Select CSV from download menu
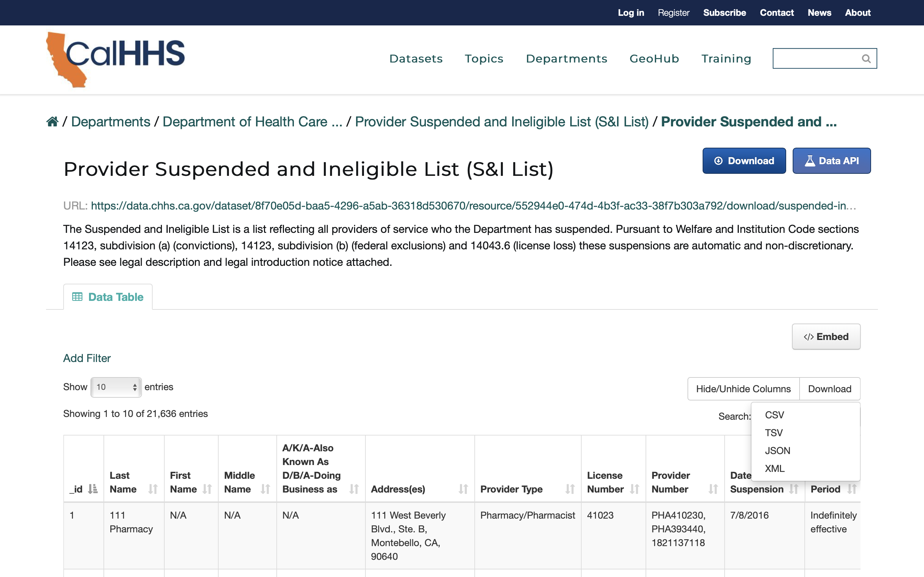The width and height of the screenshot is (924, 577). tap(774, 415)
